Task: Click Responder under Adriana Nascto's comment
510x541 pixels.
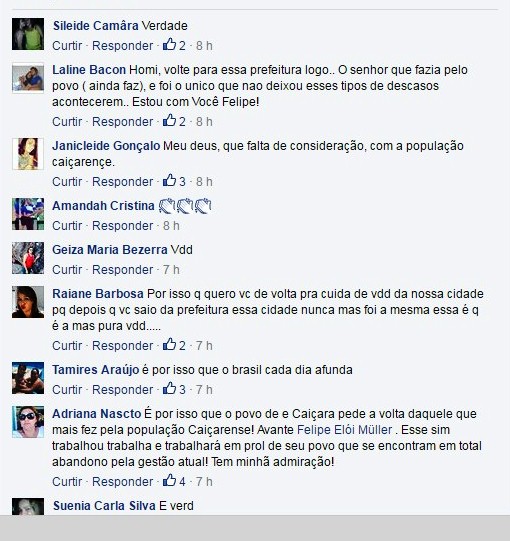Action: [122, 481]
